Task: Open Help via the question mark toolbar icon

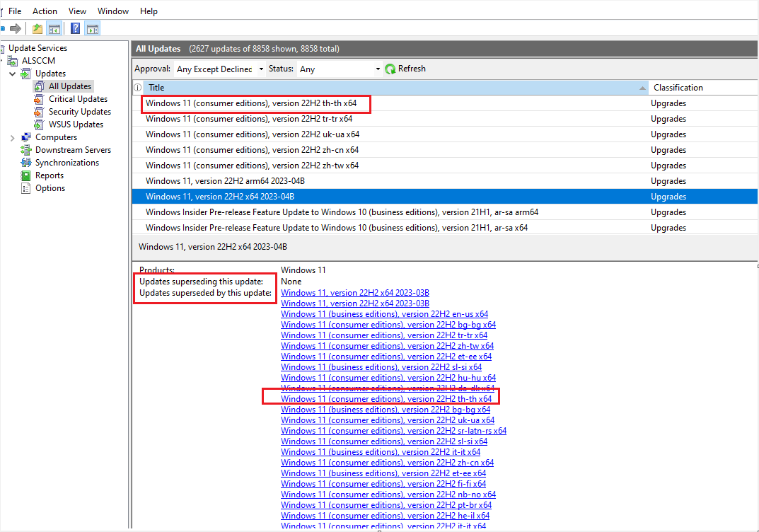Action: point(74,29)
